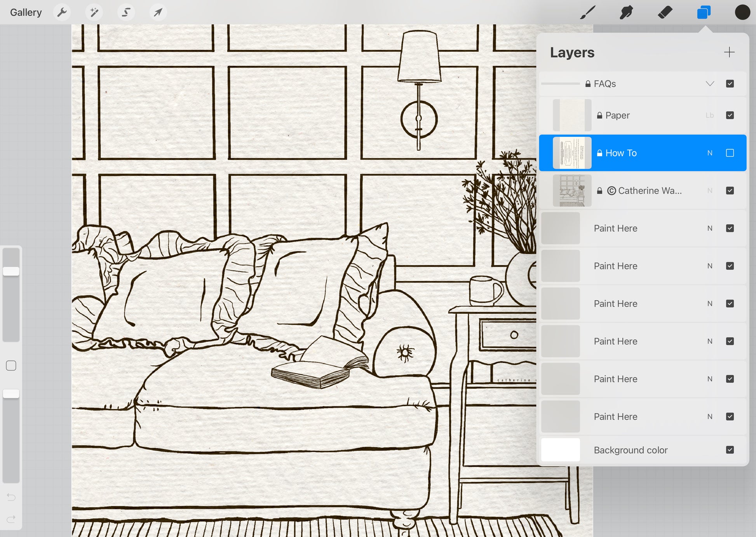This screenshot has height=537, width=756.
Task: Activate the Selection tool
Action: pyautogui.click(x=126, y=12)
